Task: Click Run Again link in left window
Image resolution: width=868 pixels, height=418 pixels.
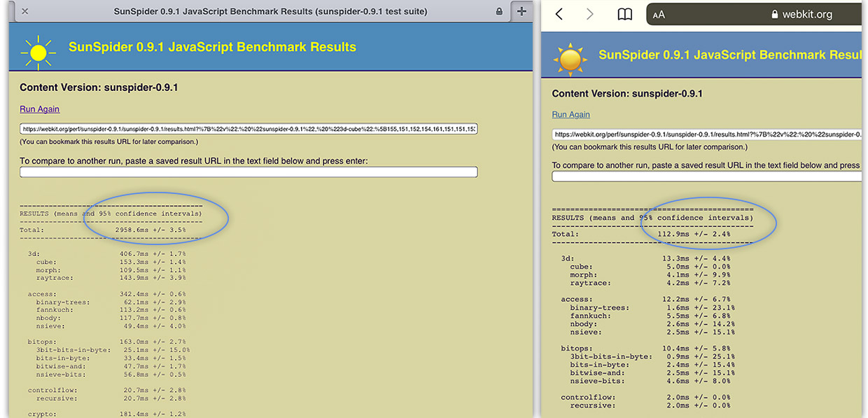Action: point(39,109)
